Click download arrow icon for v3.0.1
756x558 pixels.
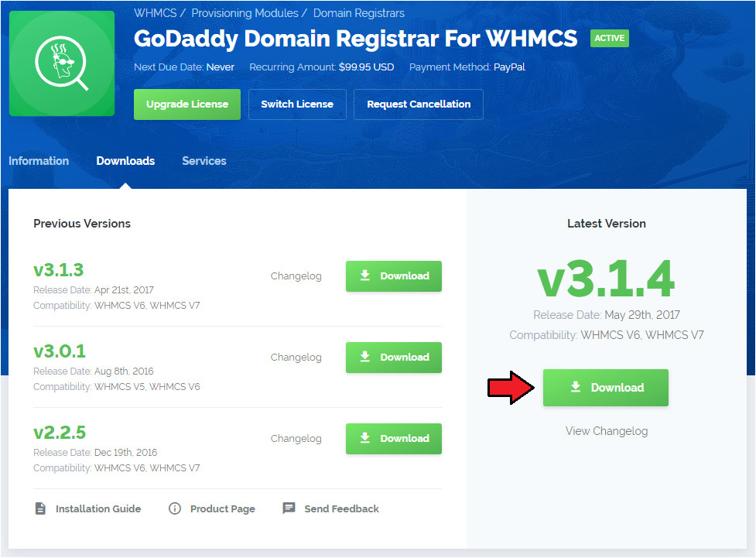(365, 357)
